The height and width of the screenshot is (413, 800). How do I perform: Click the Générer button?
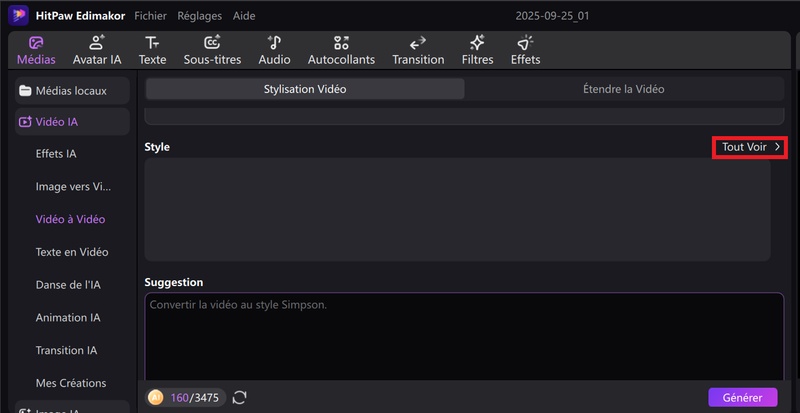coord(742,397)
